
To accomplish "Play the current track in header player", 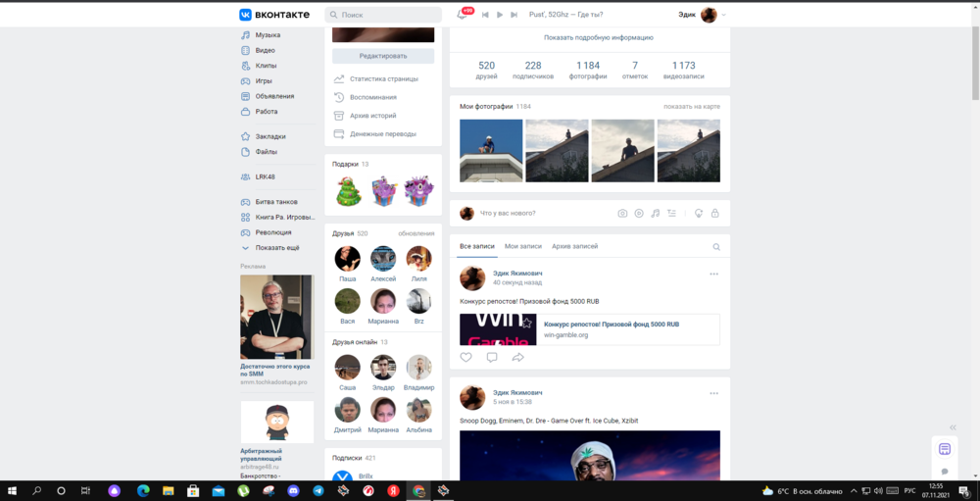I will click(x=500, y=15).
